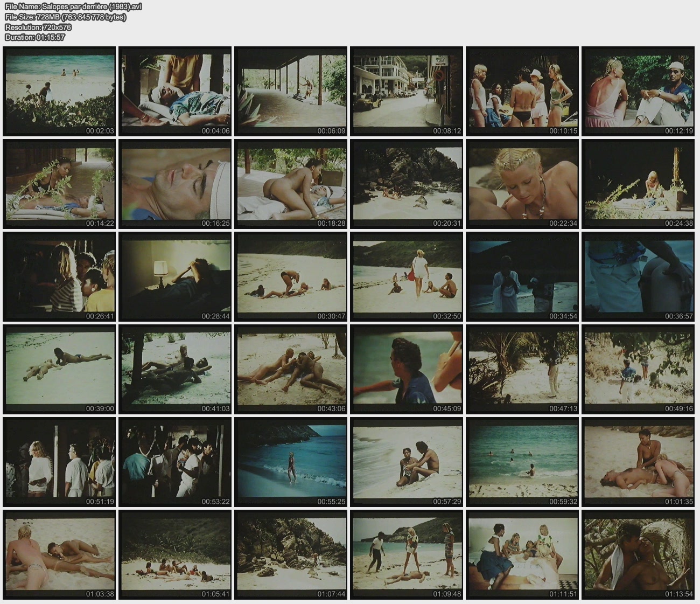Select the rocky hillside frame at 01:07:44
The image size is (700, 604).
pos(291,554)
